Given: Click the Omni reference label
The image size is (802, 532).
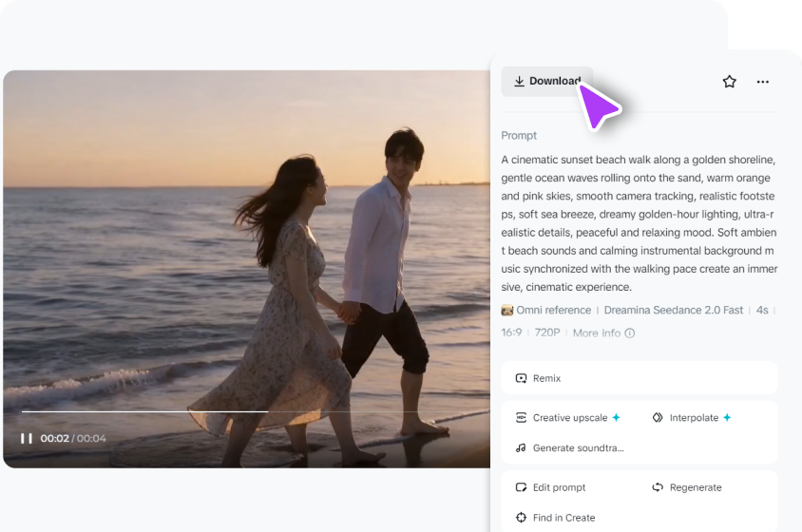Looking at the screenshot, I should (x=553, y=310).
